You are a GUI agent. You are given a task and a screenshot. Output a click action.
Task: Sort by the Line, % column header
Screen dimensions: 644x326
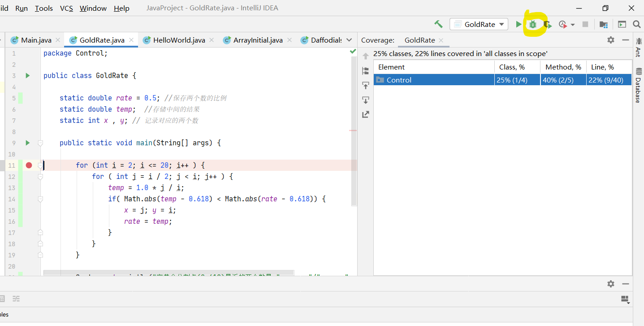[609, 67]
